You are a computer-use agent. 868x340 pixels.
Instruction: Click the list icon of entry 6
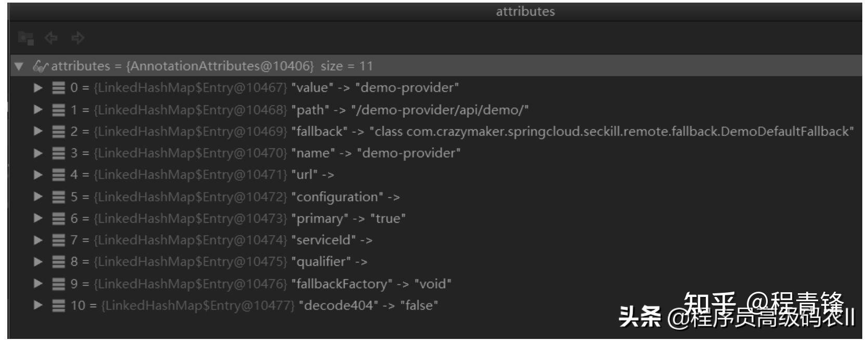59,219
